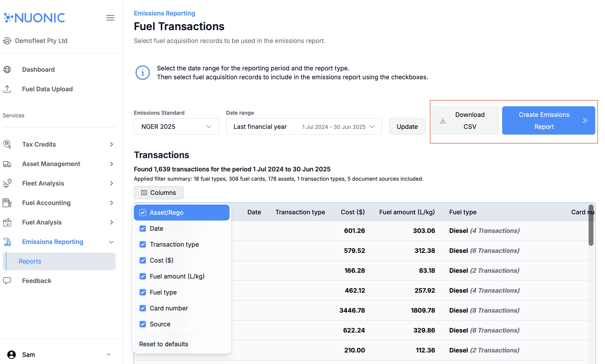Click the Tax Credits map-pin icon
The image size is (605, 364).
7,144
